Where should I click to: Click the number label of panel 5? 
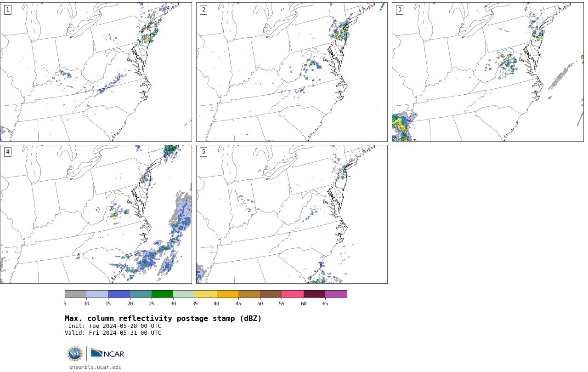pyautogui.click(x=204, y=152)
